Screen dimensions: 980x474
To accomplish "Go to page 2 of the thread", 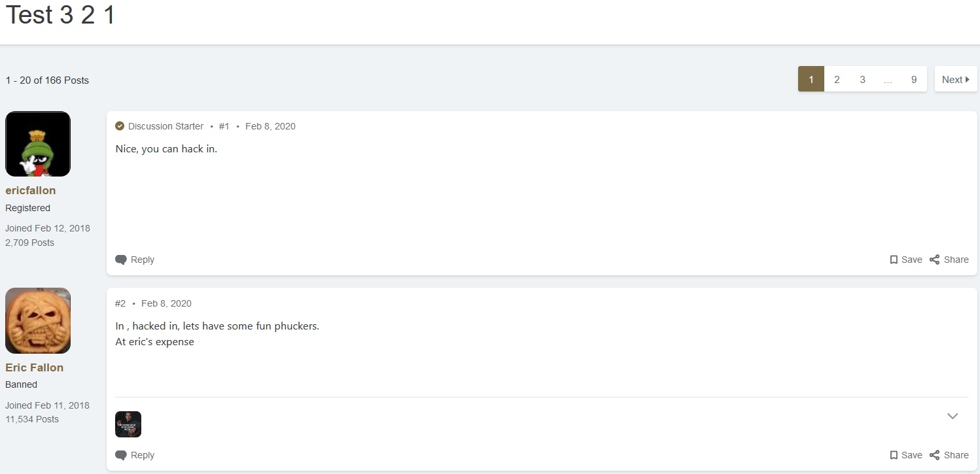I will [837, 79].
